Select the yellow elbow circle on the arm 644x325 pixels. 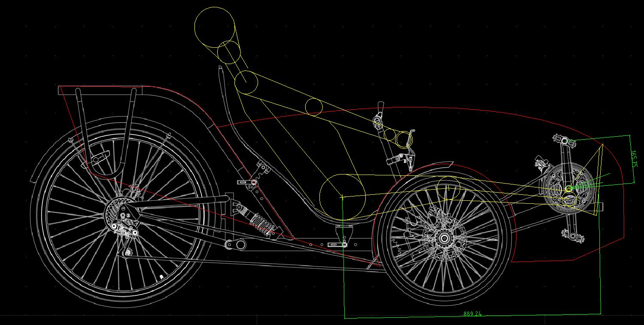pyautogui.click(x=314, y=107)
